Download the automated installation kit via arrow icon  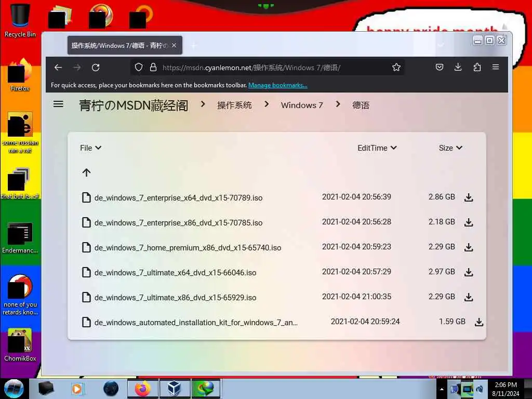coord(478,322)
